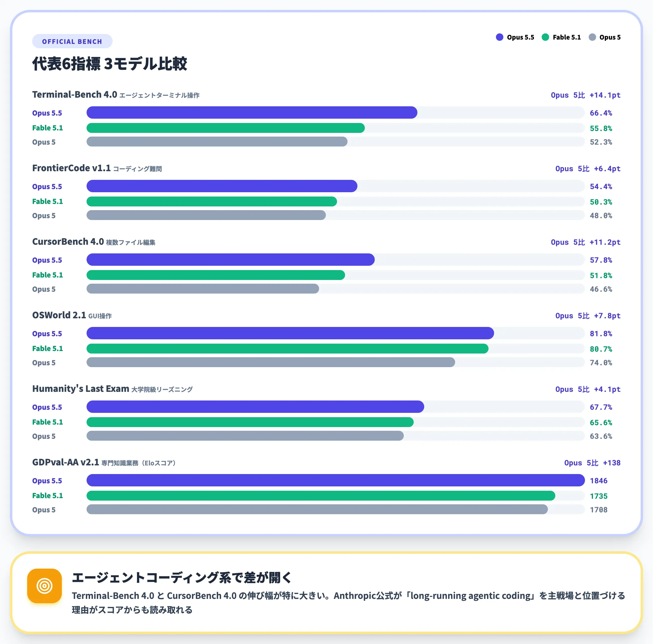This screenshot has width=653, height=644.
Task: Click the Humanity's Last Exam heading
Action: 80,388
